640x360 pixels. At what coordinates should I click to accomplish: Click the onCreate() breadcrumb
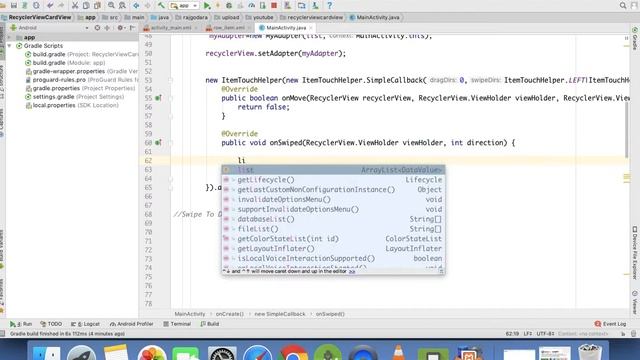tap(229, 314)
